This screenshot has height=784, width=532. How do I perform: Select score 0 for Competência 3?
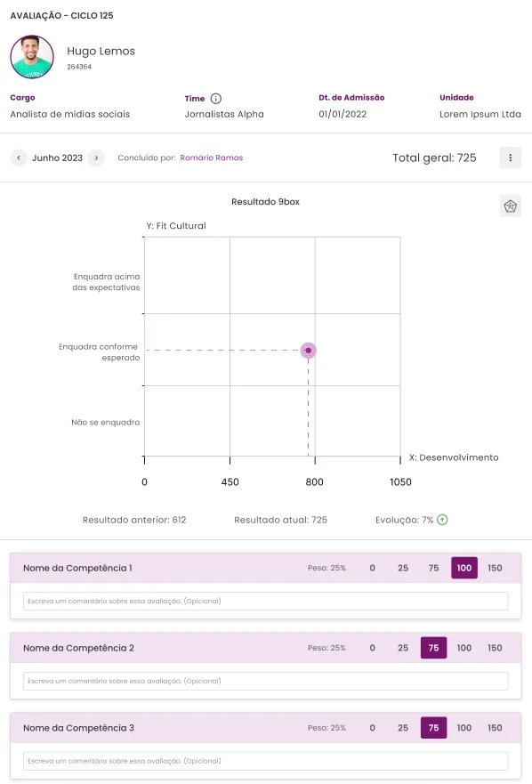pos(373,728)
